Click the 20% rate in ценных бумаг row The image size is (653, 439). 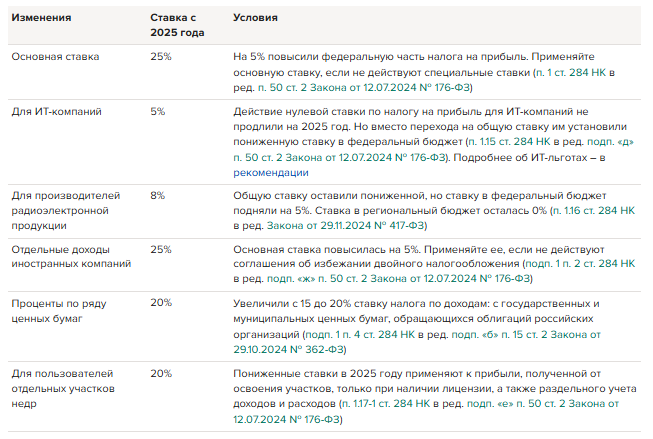[161, 303]
